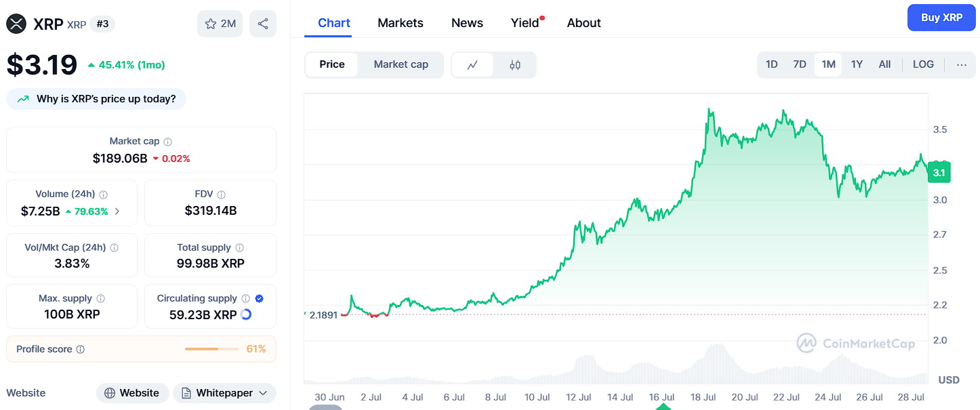Click the 2.1891 starting price label
Viewport: 980px width, 410px height.
click(x=324, y=315)
